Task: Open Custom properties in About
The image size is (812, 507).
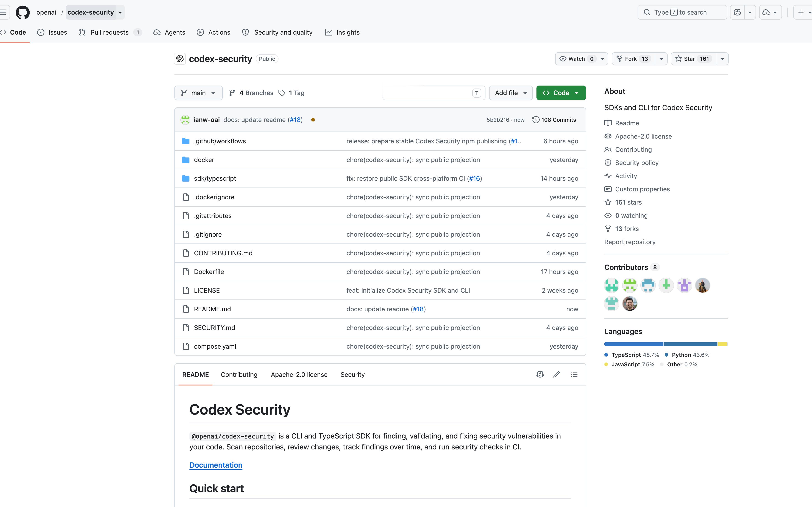Action: point(637,189)
